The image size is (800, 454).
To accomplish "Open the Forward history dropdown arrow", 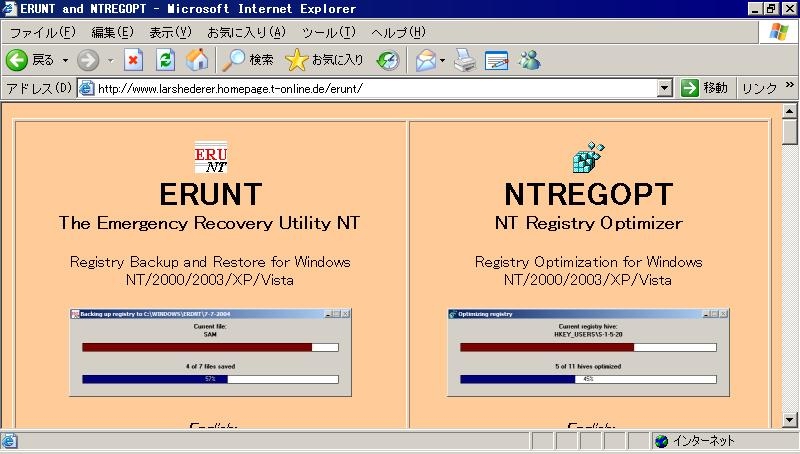I will (110, 61).
